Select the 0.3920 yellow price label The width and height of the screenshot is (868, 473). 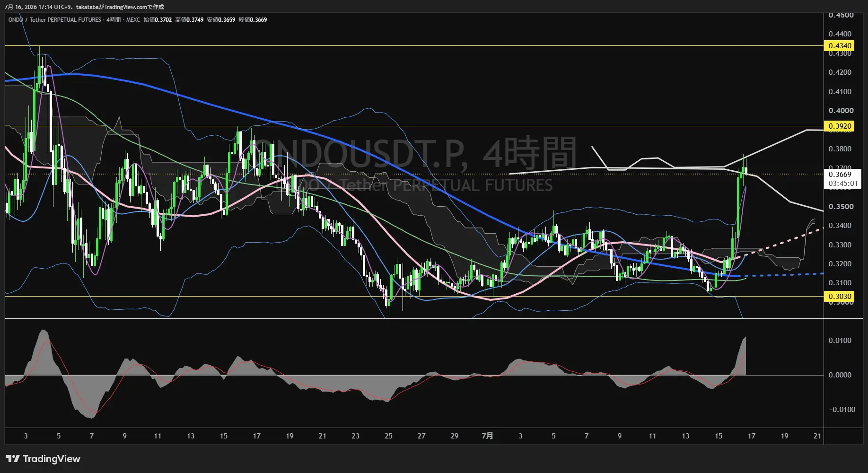point(840,126)
